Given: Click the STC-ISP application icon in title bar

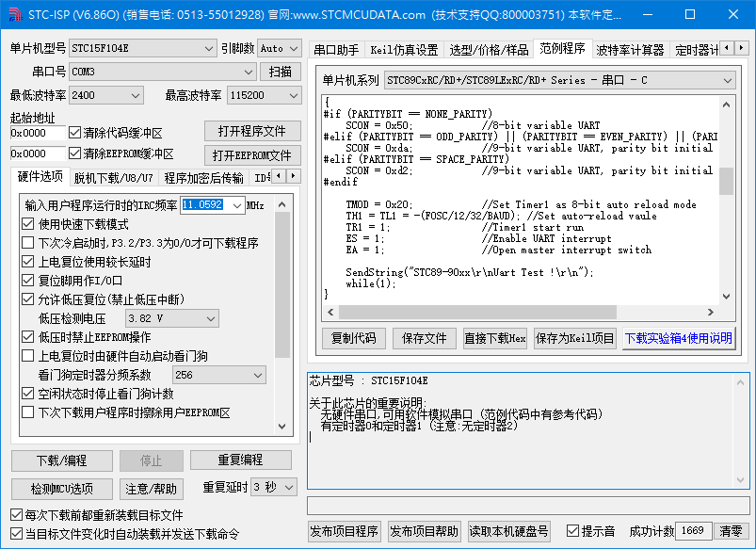Looking at the screenshot, I should 15,14.
